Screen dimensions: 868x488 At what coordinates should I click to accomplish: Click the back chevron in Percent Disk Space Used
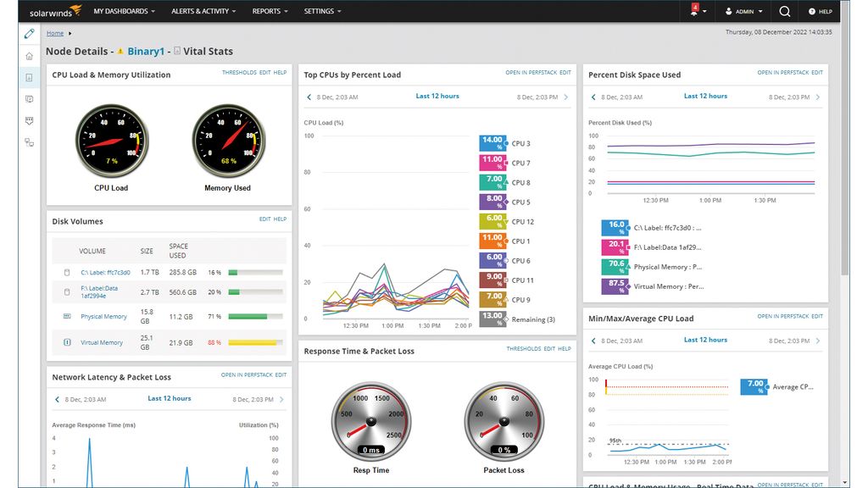point(593,97)
